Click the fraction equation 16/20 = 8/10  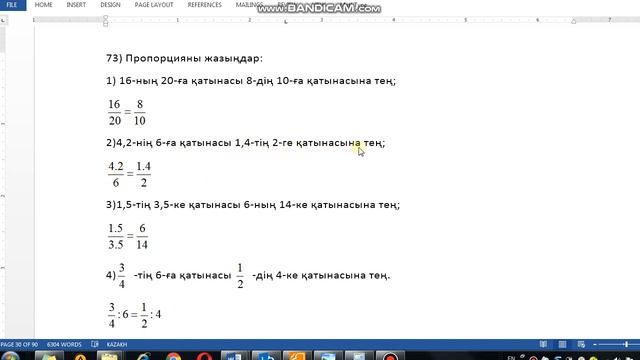click(x=127, y=112)
